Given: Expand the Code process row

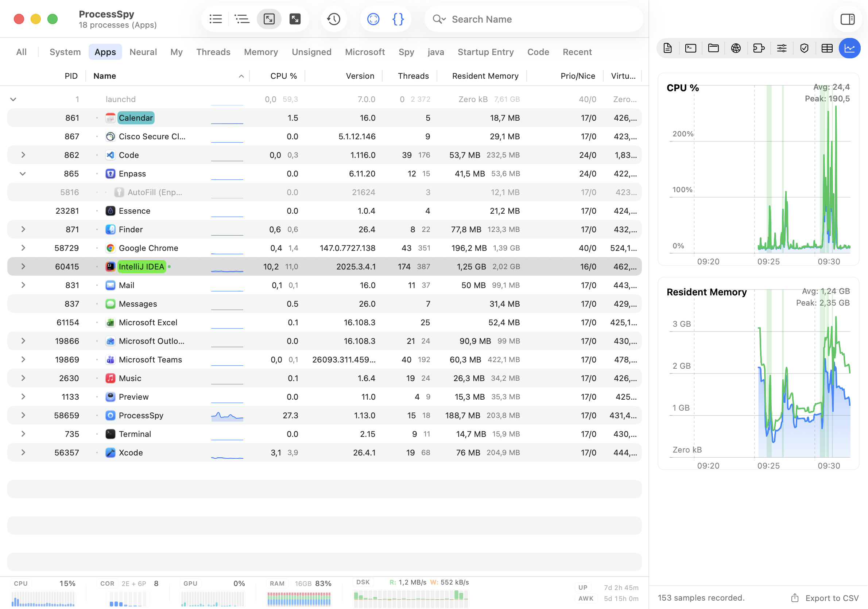Looking at the screenshot, I should 23,155.
